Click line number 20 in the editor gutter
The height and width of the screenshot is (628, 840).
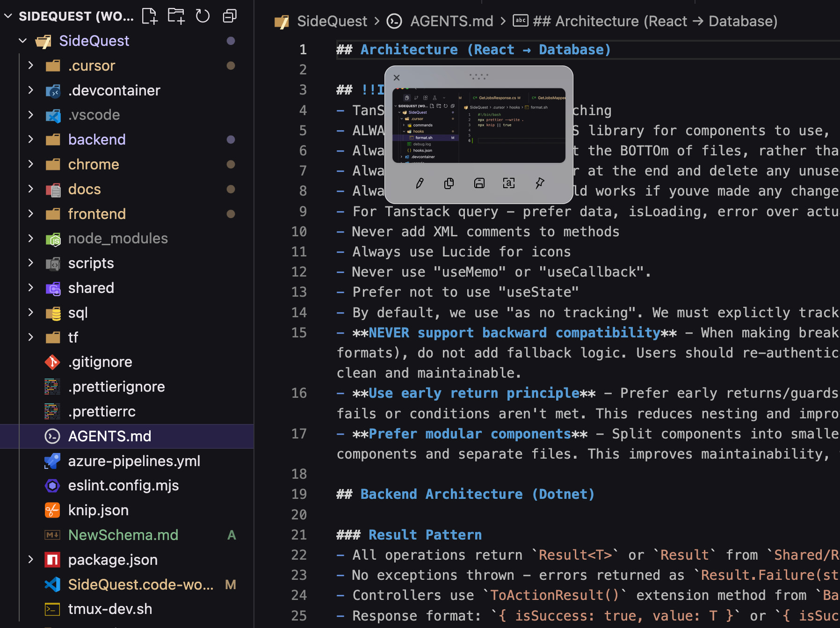[299, 515]
